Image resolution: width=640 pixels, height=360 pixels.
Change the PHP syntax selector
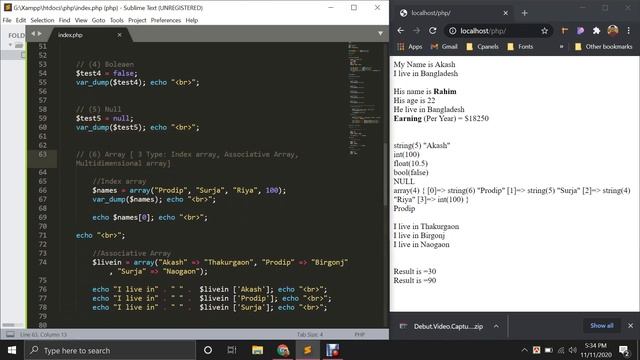(359, 334)
